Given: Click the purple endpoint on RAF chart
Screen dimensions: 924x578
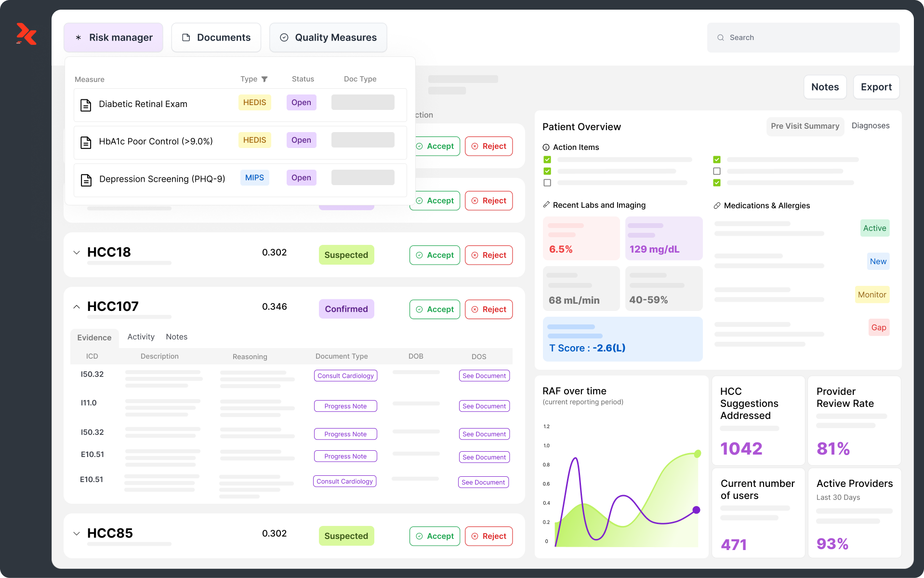Looking at the screenshot, I should point(696,510).
